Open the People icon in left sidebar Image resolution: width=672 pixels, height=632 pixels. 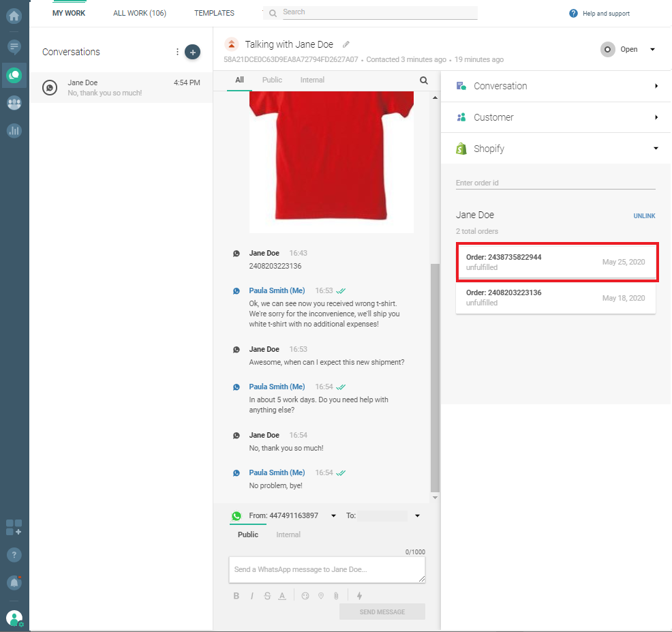point(14,103)
